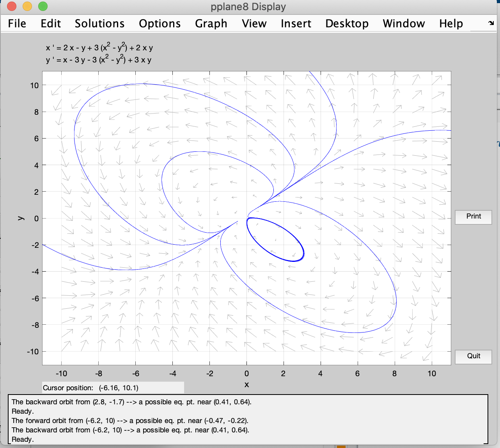Click the dock arrow icon in the menu bar corner
This screenshot has height=448, width=500.
pos(491,23)
